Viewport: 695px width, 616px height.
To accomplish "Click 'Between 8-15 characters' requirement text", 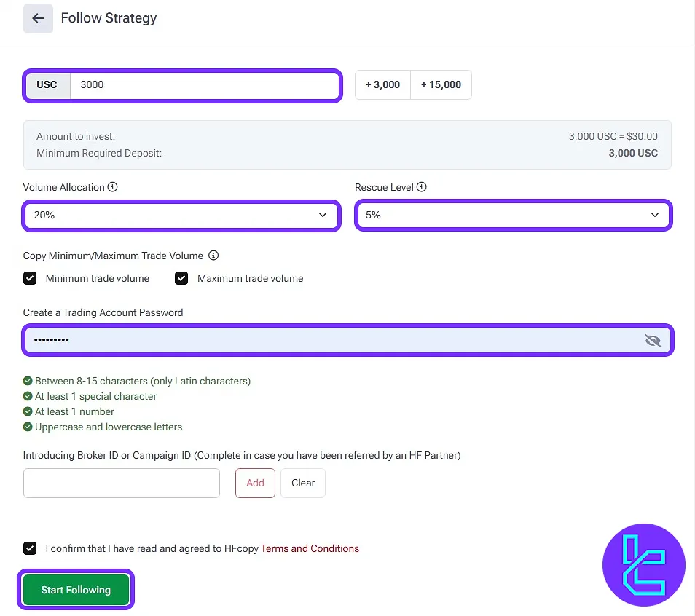I will [143, 381].
